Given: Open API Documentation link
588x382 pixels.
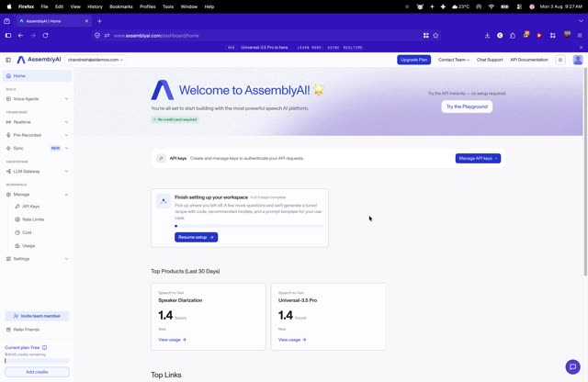Looking at the screenshot, I should click(x=529, y=60).
